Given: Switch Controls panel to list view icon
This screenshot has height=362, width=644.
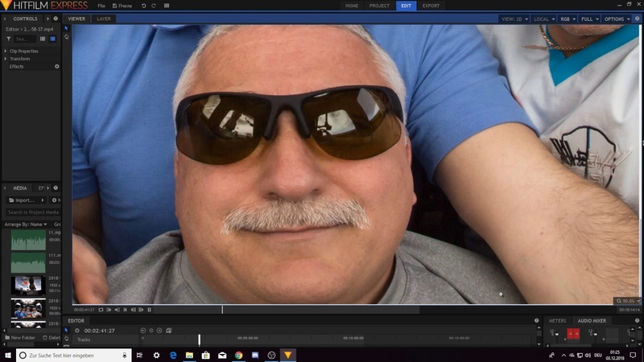Looking at the screenshot, I should (x=43, y=39).
